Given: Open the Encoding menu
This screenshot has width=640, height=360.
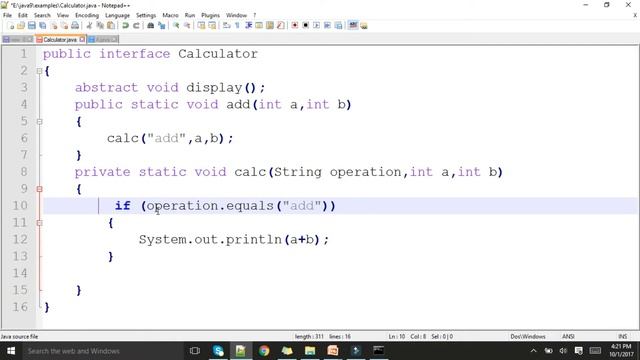Looking at the screenshot, I should pos(87,15).
